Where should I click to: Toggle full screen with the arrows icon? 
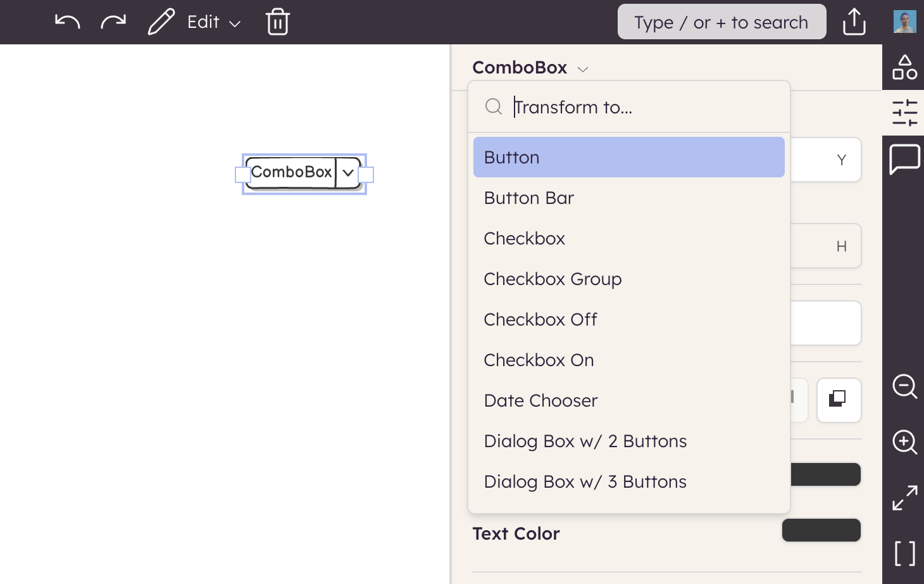[904, 498]
